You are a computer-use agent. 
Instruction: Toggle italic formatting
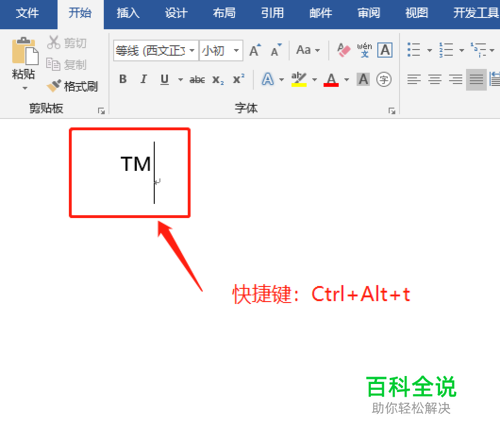(x=144, y=79)
